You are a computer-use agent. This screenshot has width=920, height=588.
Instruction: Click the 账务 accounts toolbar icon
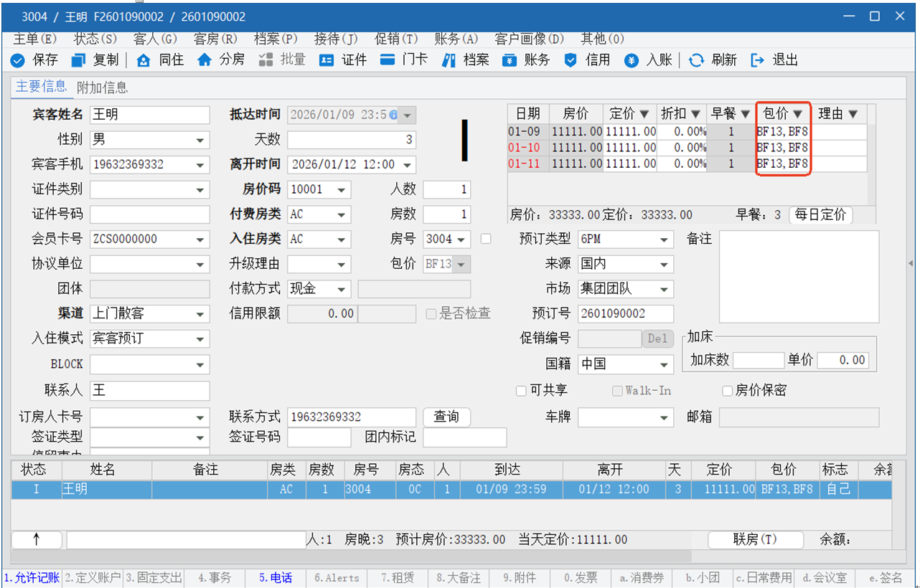[x=510, y=60]
